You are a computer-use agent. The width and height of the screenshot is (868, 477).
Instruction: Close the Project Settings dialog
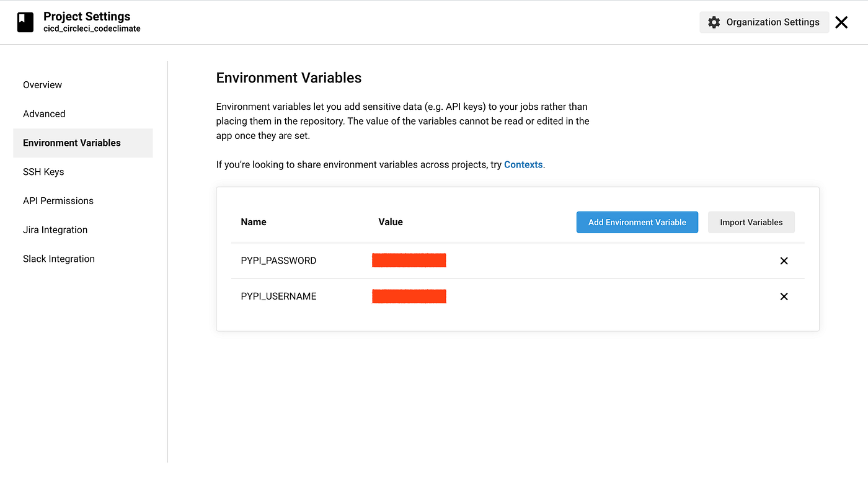click(841, 22)
